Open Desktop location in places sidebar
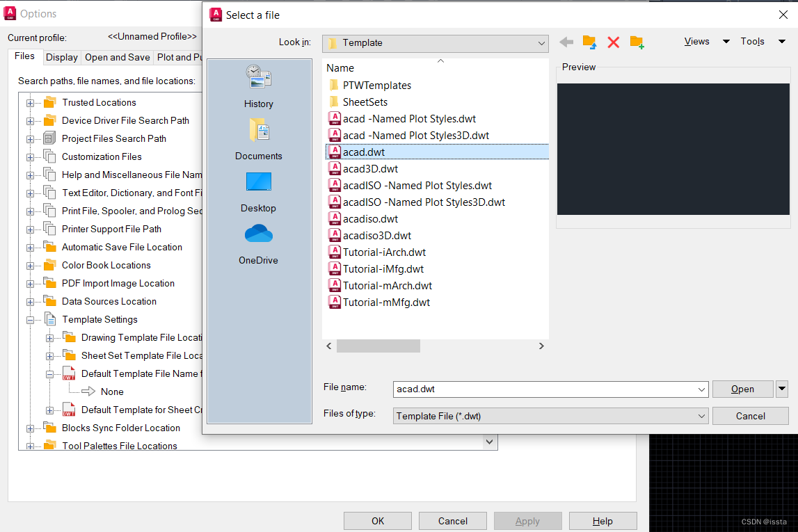Viewport: 798px width, 532px height. [x=259, y=192]
